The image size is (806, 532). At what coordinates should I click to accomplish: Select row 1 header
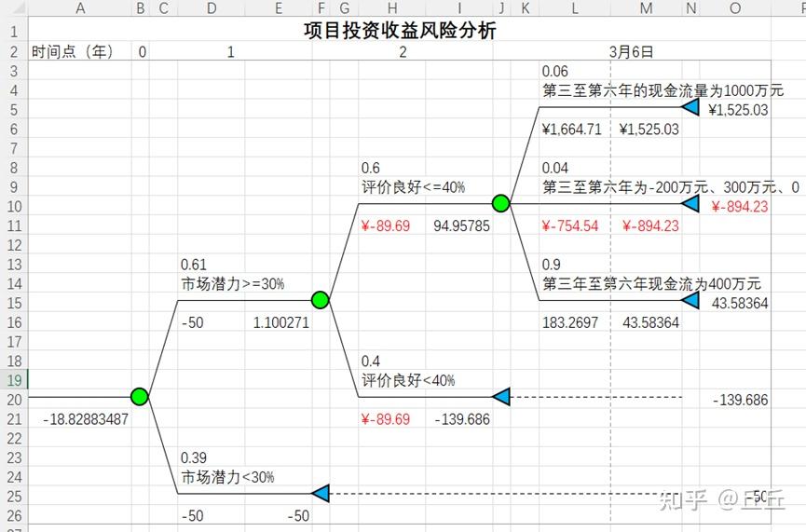(14, 31)
